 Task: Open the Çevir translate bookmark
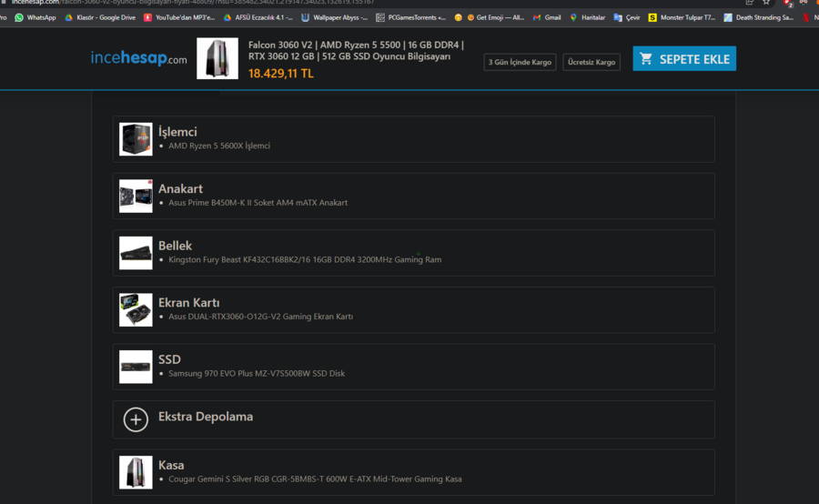click(627, 17)
